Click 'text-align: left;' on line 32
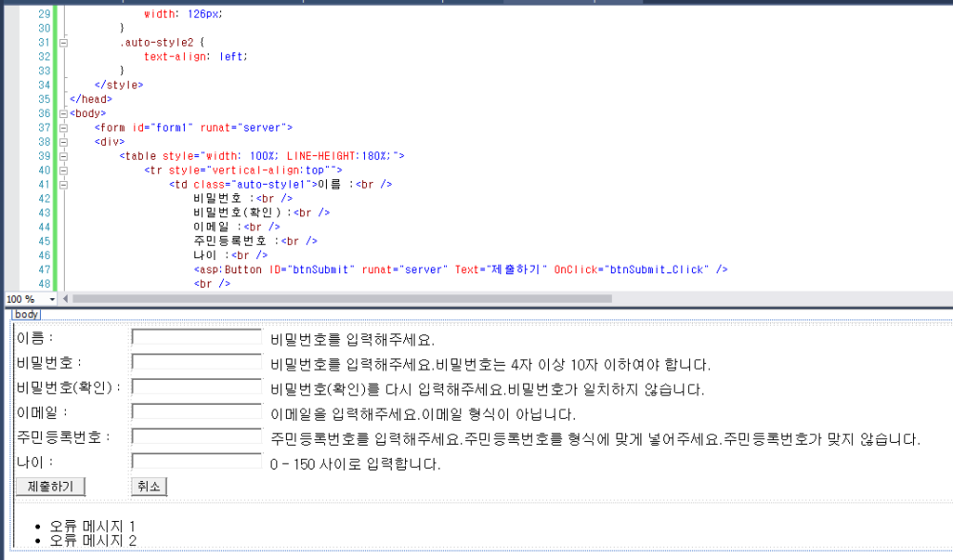Screen dimensions: 953x560 coord(195,56)
